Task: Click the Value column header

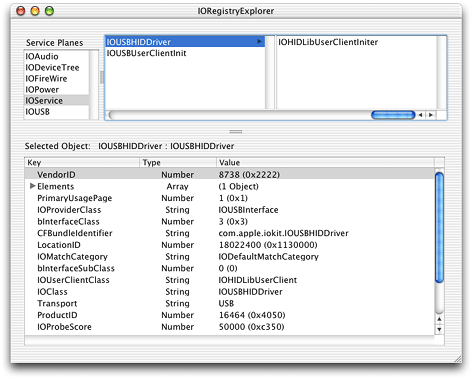Action: click(325, 162)
